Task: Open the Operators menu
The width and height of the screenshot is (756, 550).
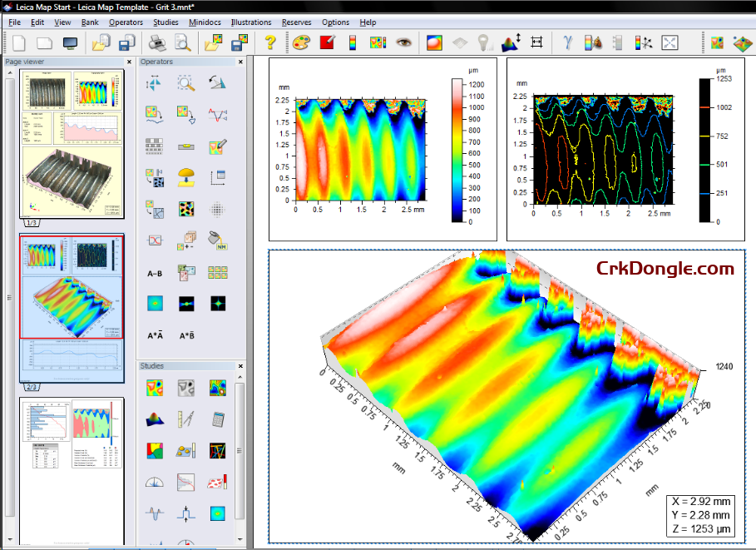Action: pos(126,22)
